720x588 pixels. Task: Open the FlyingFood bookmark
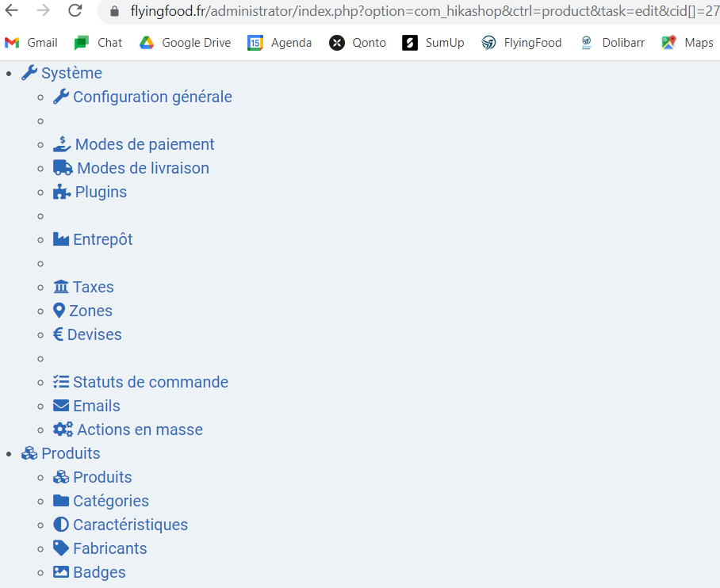point(522,43)
